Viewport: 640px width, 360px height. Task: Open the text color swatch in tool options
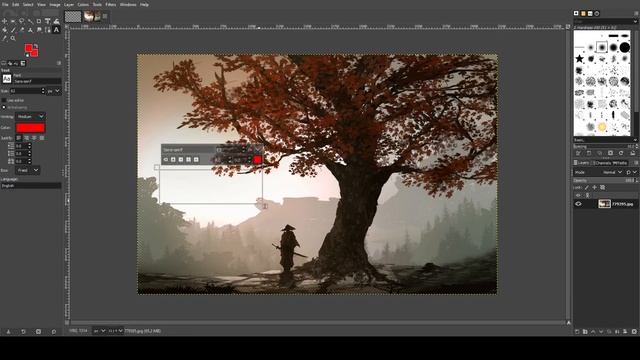click(x=30, y=128)
